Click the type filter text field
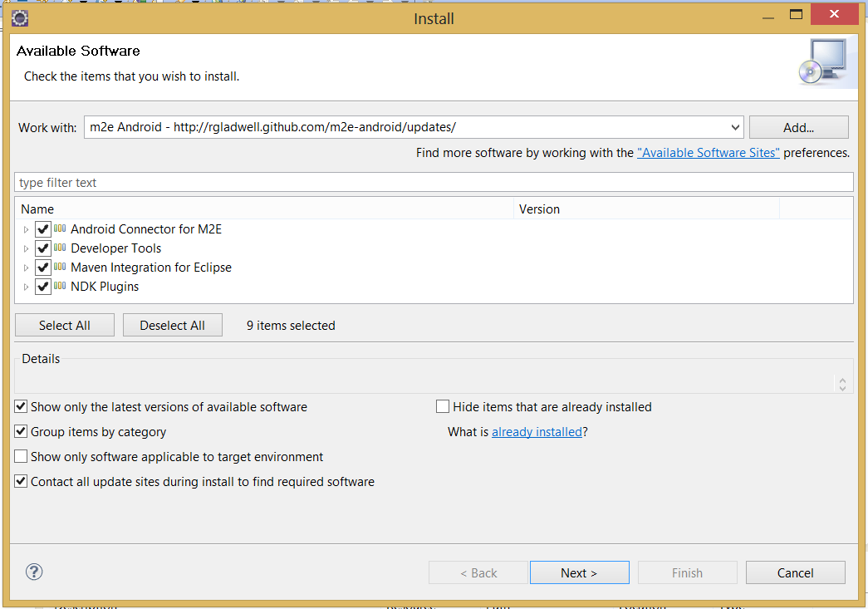Image resolution: width=868 pixels, height=609 pixels. pos(433,183)
